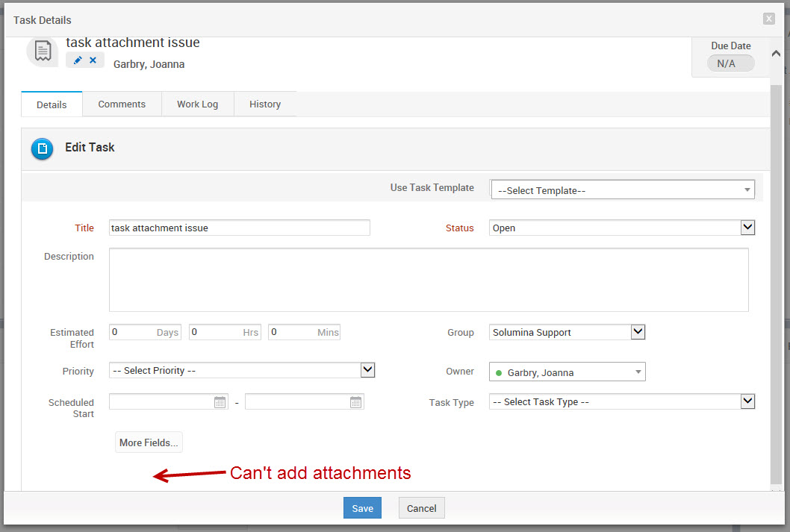Click into the Title input field
The image size is (790, 532).
pos(240,228)
